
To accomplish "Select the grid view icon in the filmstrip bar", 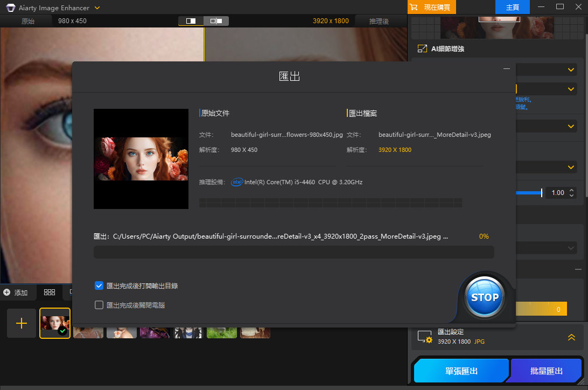I will tap(50, 292).
